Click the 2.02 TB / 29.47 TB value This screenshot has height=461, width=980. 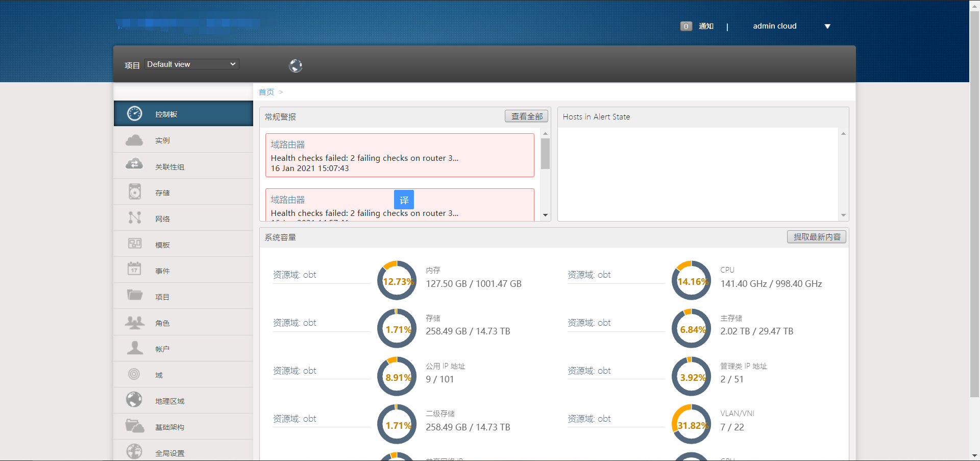pos(757,331)
